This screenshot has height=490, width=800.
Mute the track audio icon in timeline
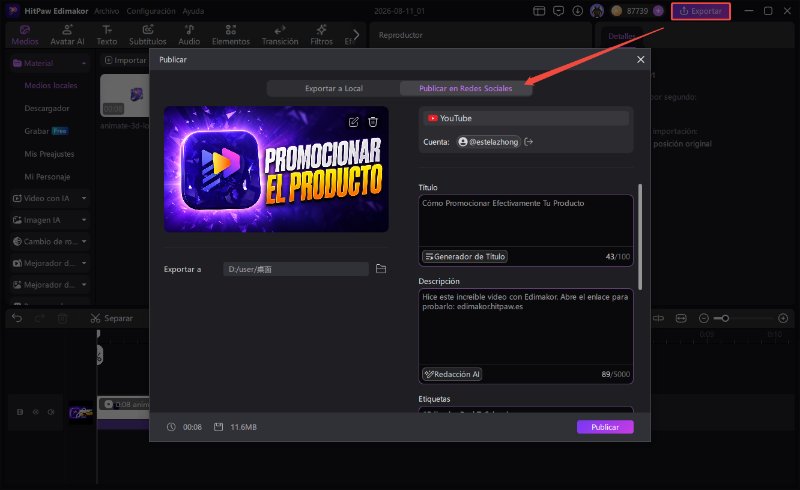click(x=51, y=412)
